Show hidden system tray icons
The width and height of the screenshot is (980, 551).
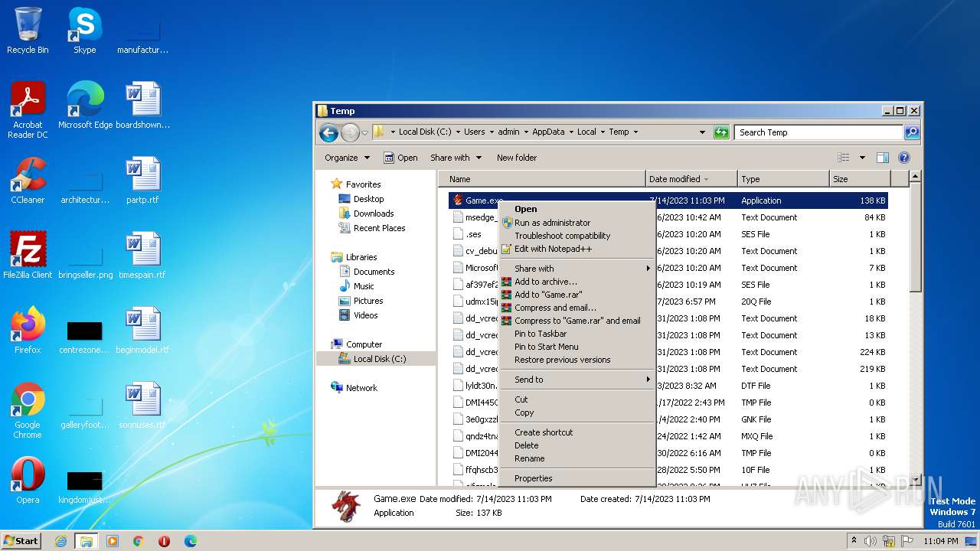(x=854, y=541)
